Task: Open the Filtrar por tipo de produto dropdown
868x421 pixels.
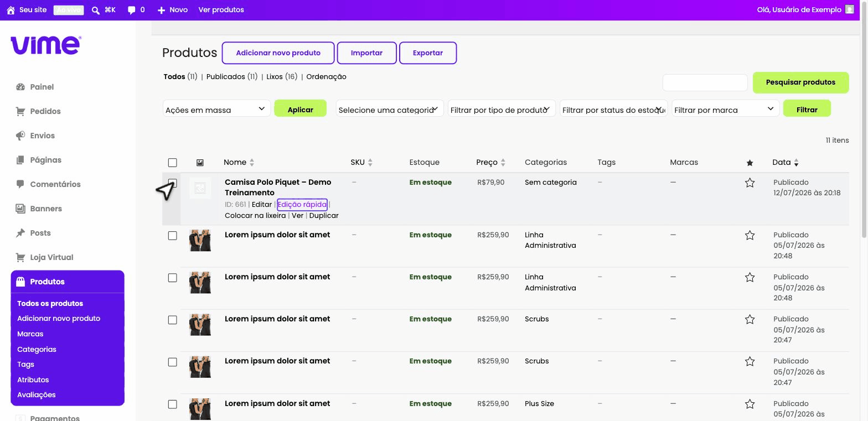Action: 502,109
